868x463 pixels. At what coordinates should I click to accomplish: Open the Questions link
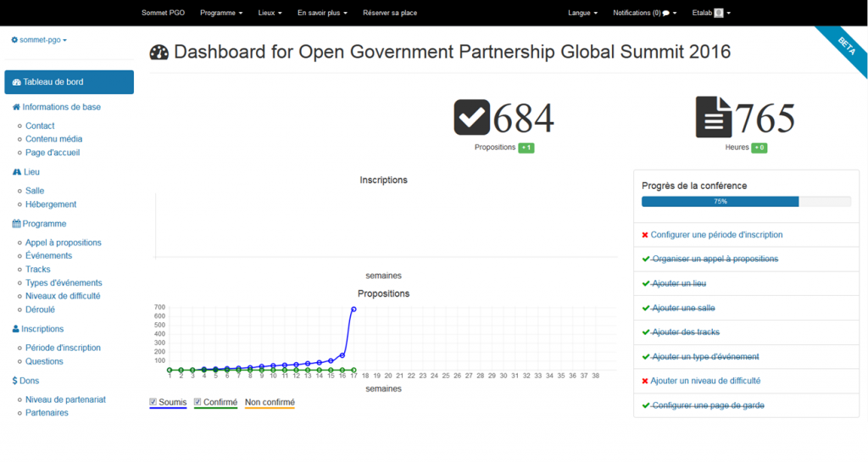click(x=44, y=361)
